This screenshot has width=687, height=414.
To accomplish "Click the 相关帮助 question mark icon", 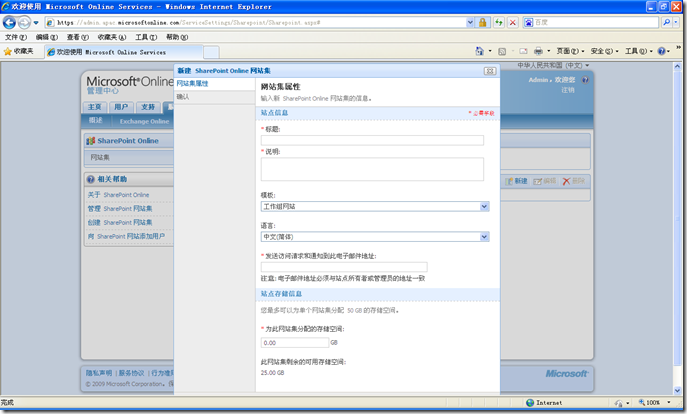I will click(91, 179).
